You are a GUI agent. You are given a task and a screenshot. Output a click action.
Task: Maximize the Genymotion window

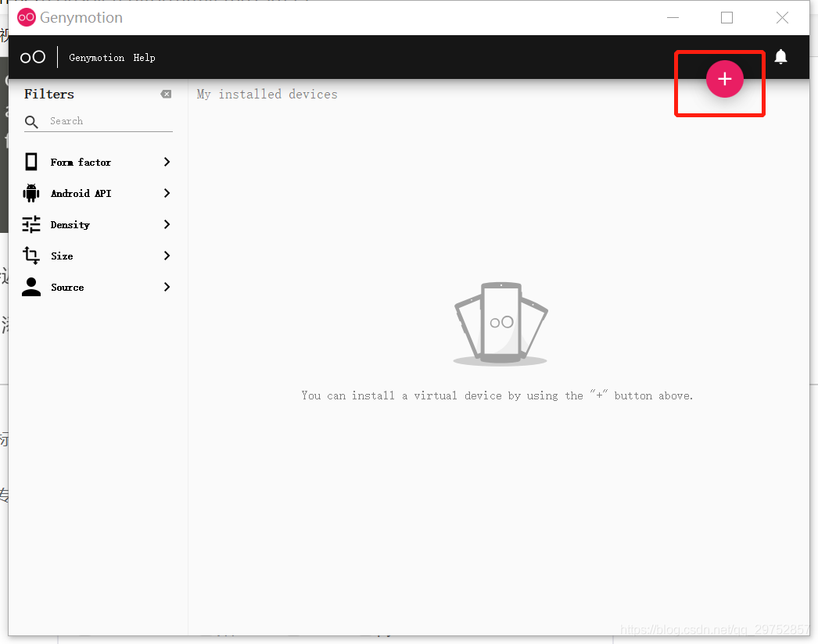(727, 18)
